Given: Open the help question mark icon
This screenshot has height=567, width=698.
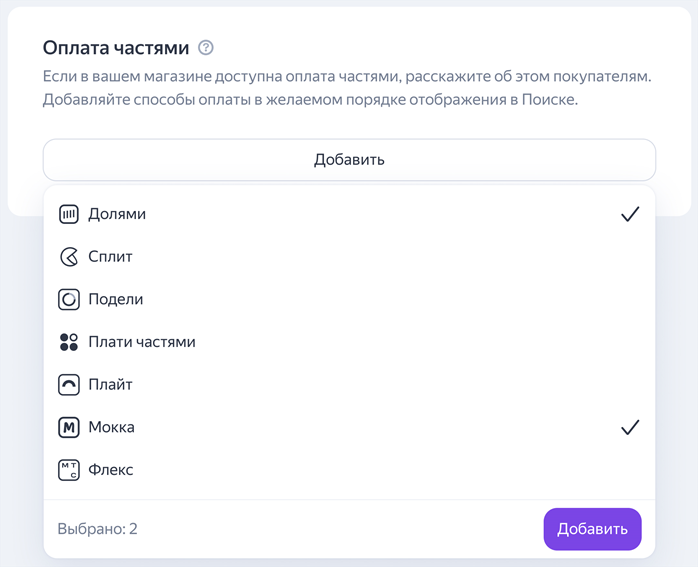Looking at the screenshot, I should 206,48.
